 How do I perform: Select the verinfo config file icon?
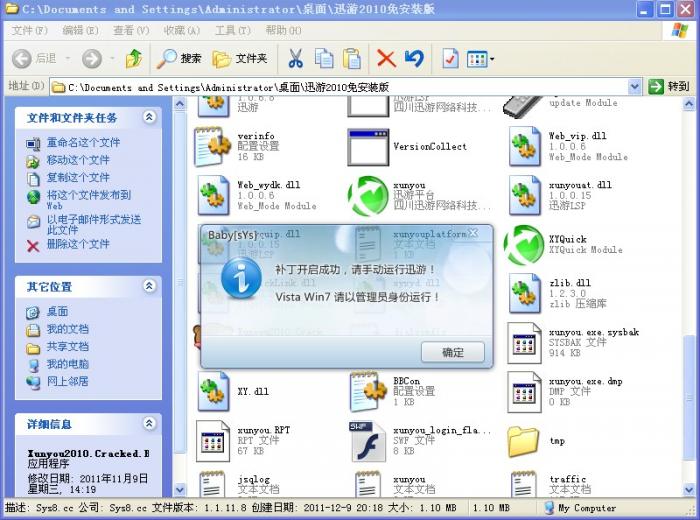213,146
